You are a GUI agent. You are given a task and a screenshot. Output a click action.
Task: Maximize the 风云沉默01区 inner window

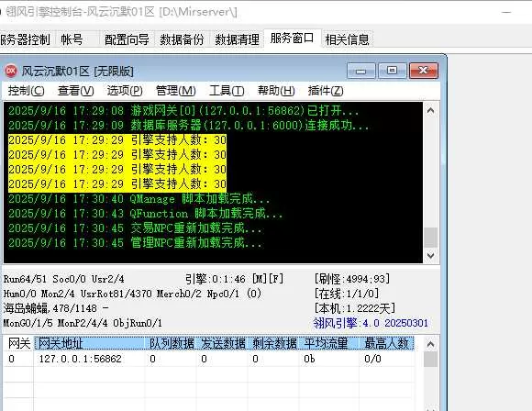pos(393,71)
